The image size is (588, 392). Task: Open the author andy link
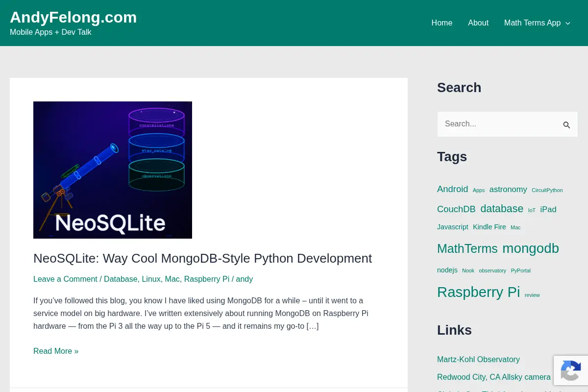pos(245,279)
